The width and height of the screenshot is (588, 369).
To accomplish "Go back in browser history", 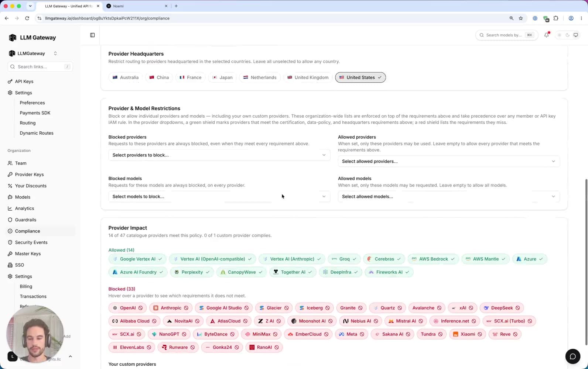I will (x=7, y=18).
